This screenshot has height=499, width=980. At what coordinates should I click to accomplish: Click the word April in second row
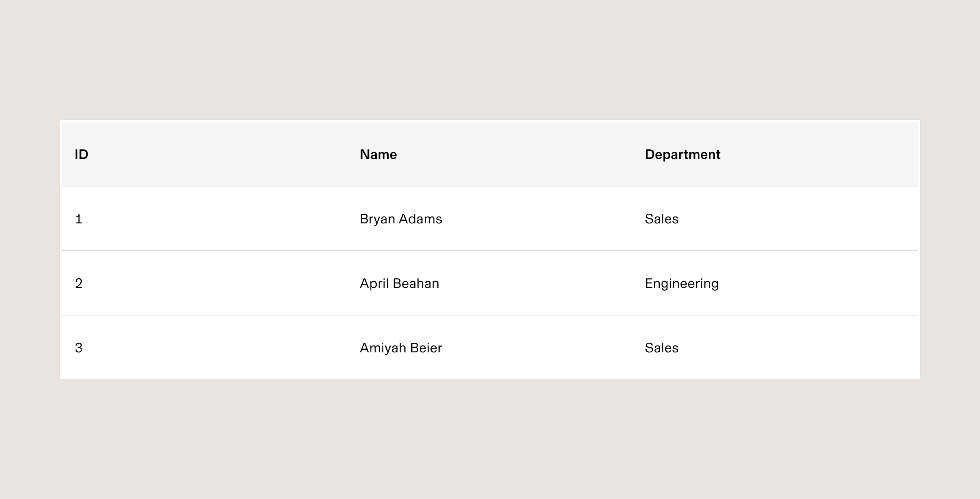click(374, 284)
